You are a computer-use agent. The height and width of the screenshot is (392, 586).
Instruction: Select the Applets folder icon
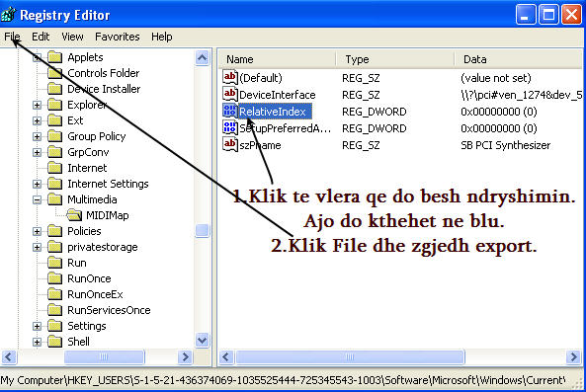(55, 57)
